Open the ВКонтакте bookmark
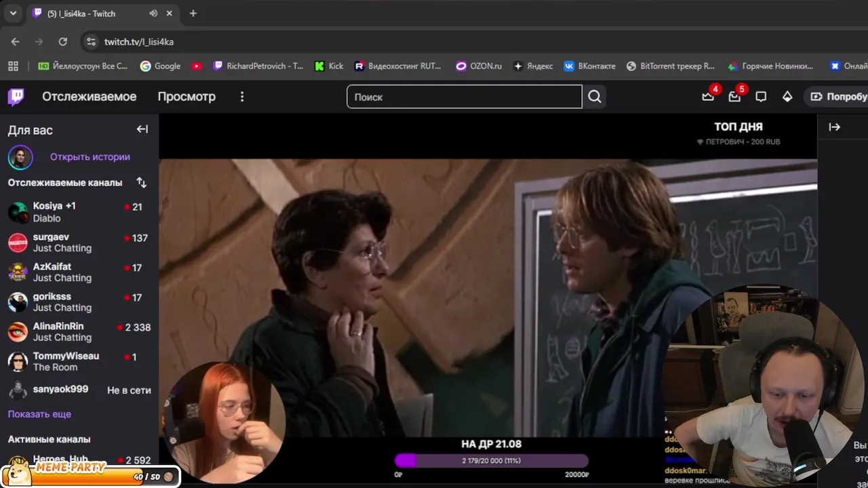 pos(589,66)
